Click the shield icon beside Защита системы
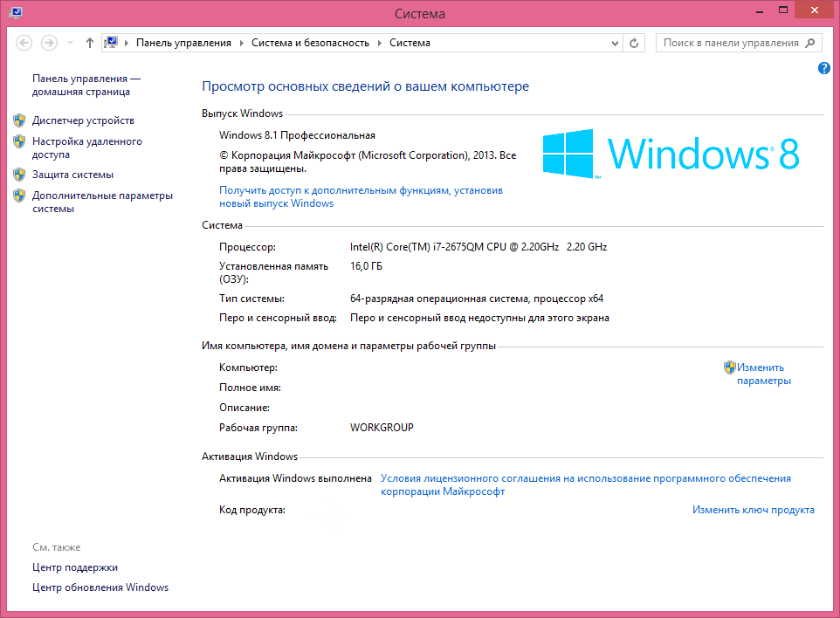Image resolution: width=840 pixels, height=618 pixels. (19, 174)
